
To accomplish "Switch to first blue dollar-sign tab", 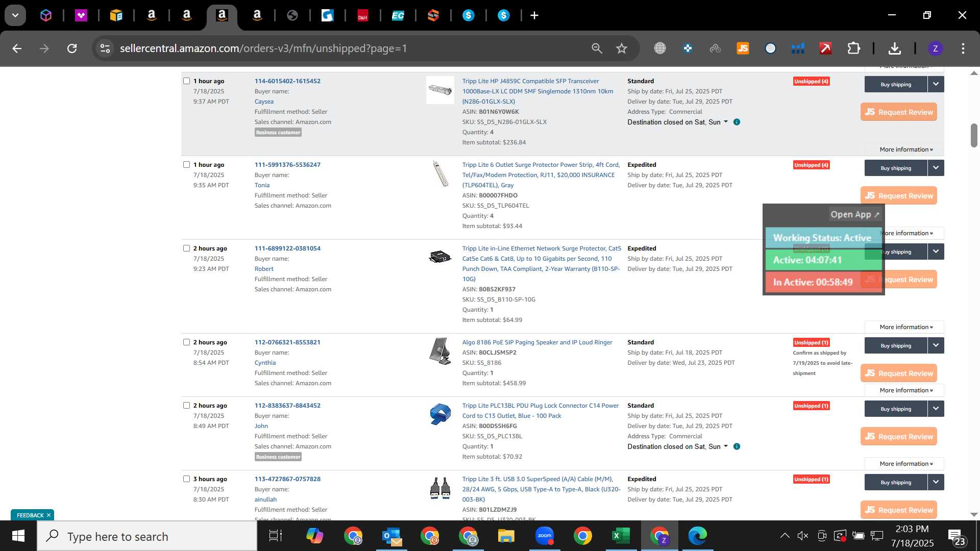I will pyautogui.click(x=469, y=15).
